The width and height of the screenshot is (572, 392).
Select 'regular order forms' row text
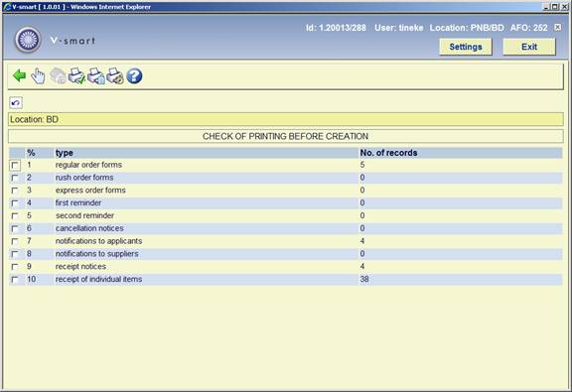[88, 165]
